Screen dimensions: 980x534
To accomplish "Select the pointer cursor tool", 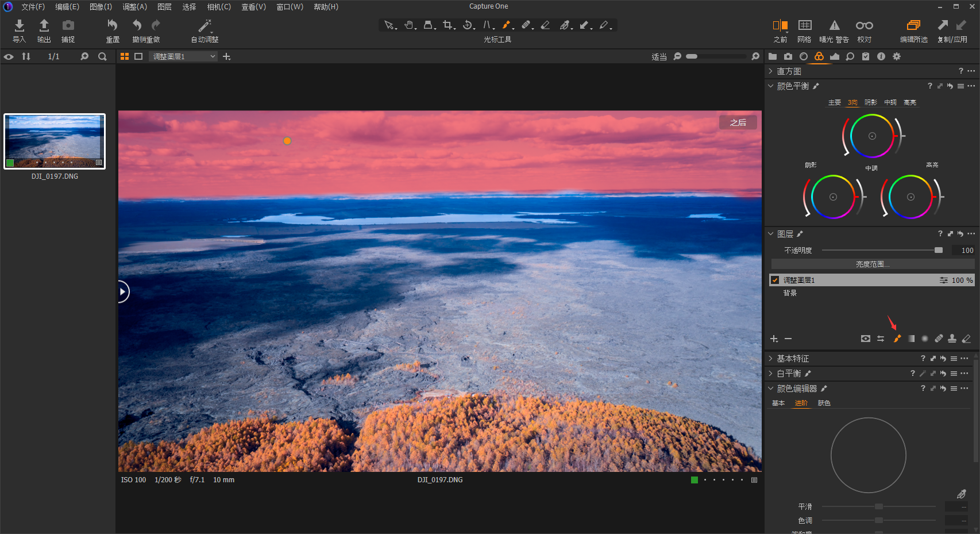I will pos(389,25).
